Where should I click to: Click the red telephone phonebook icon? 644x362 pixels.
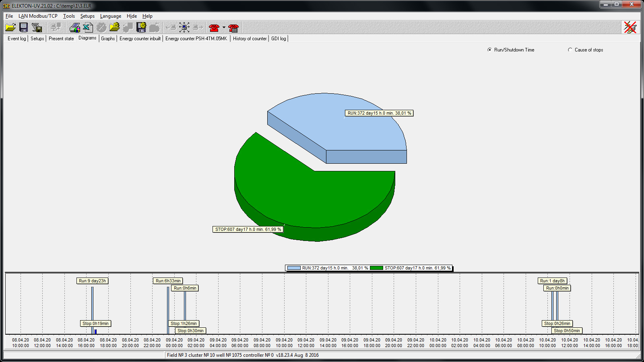click(x=233, y=28)
